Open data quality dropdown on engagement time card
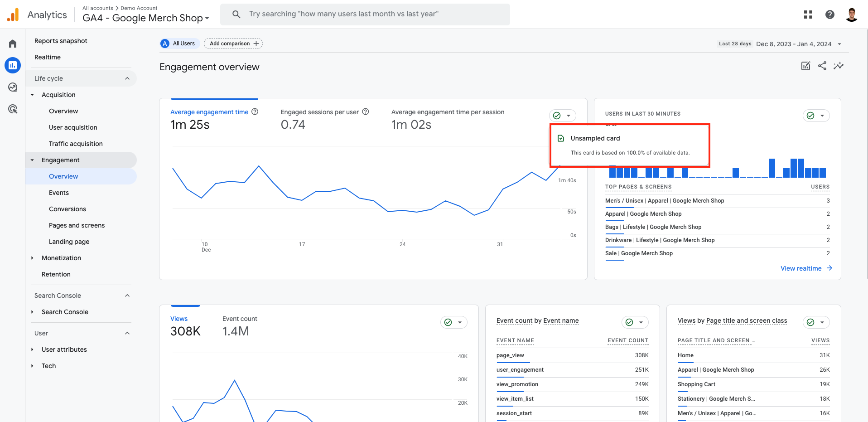Viewport: 868px width, 422px height. pyautogui.click(x=563, y=116)
